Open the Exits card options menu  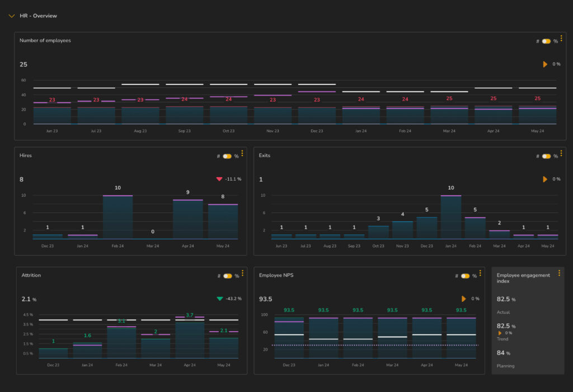pyautogui.click(x=561, y=154)
